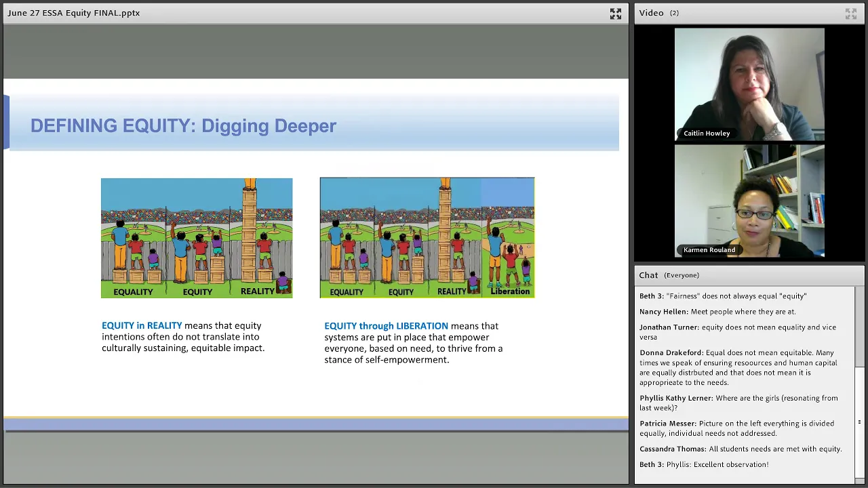Viewport: 868px width, 488px height.
Task: Click the EQUALITY label in the left image
Action: pos(133,292)
